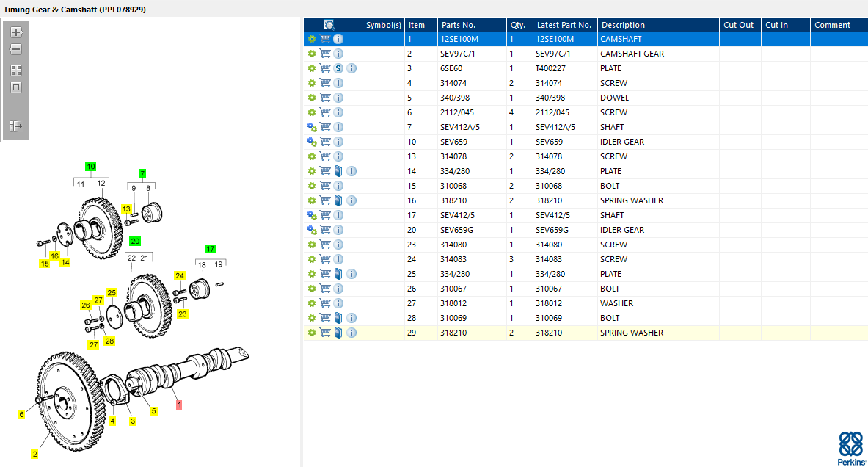Click yellow callout 28 on diagram
Image resolution: width=868 pixels, height=467 pixels.
click(x=109, y=341)
